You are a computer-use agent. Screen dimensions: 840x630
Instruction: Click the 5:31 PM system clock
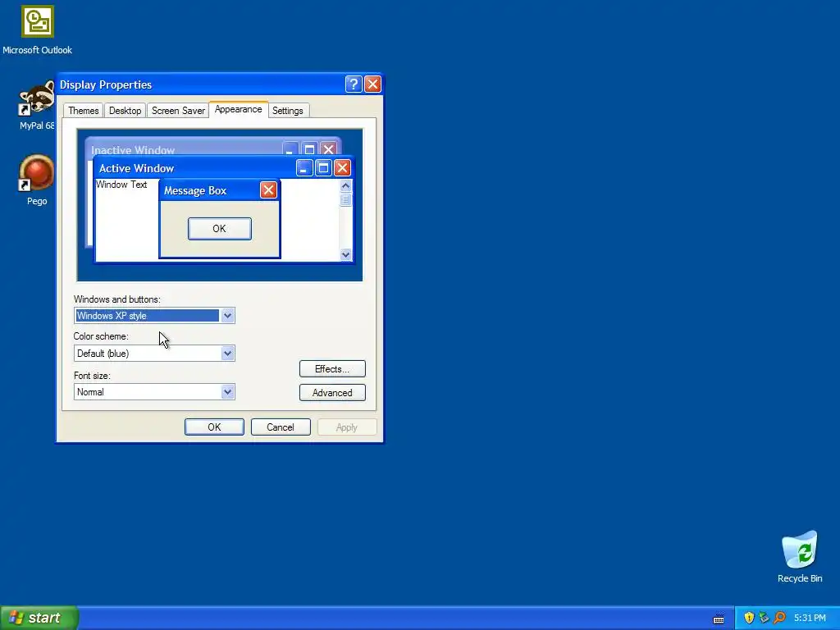point(810,618)
